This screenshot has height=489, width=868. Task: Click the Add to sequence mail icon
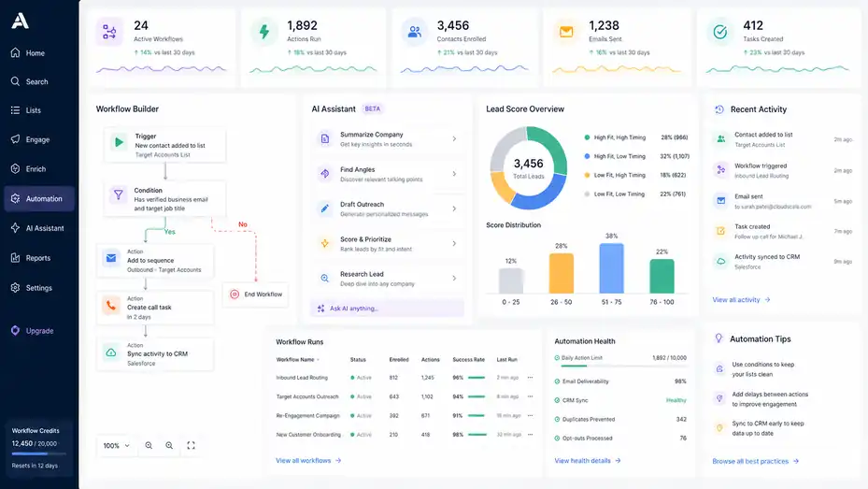click(111, 258)
